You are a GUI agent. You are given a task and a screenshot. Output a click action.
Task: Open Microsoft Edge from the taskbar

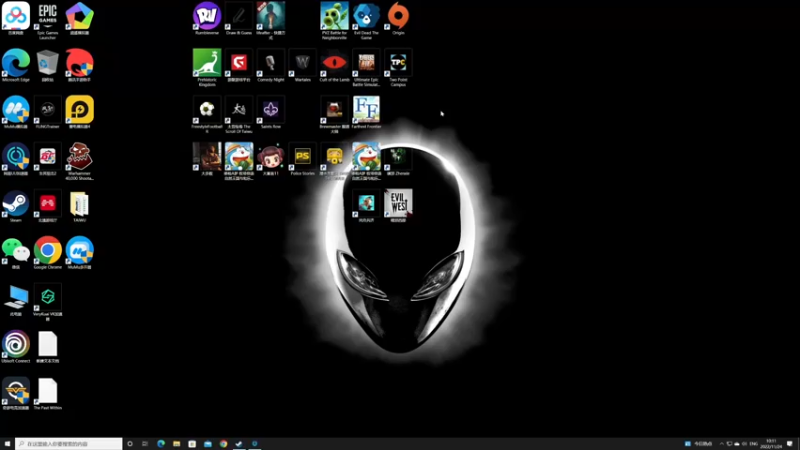coord(161,444)
